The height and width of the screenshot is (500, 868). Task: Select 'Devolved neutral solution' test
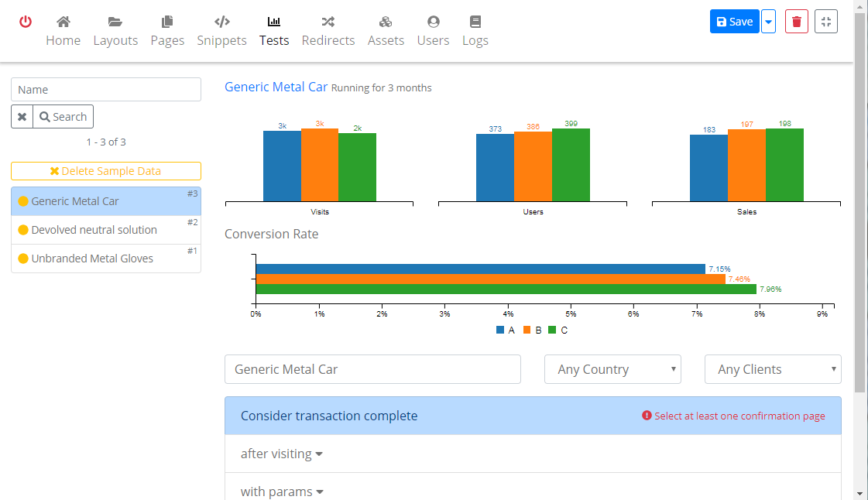(94, 230)
